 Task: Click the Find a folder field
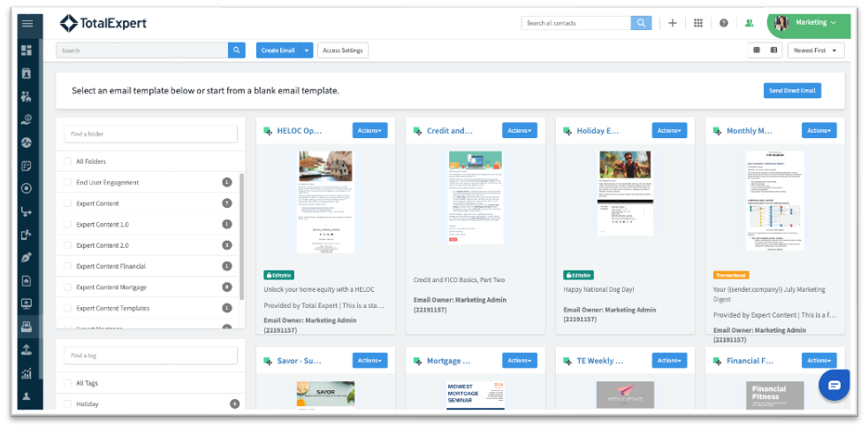150,134
